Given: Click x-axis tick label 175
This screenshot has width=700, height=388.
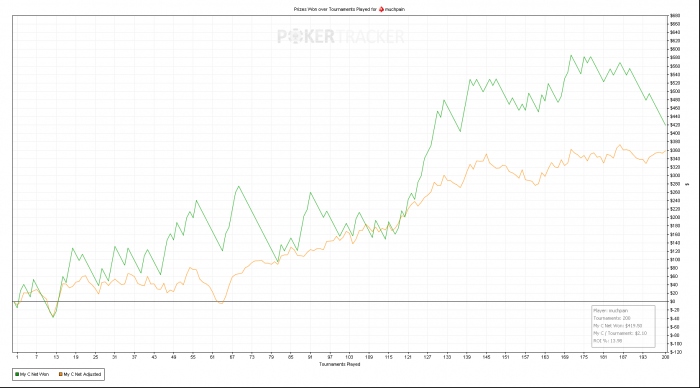Looking at the screenshot, I should (584, 357).
